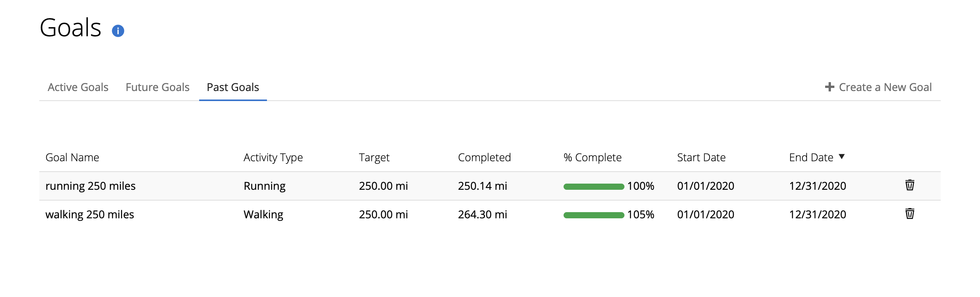Click the plus icon to create goal

(829, 87)
